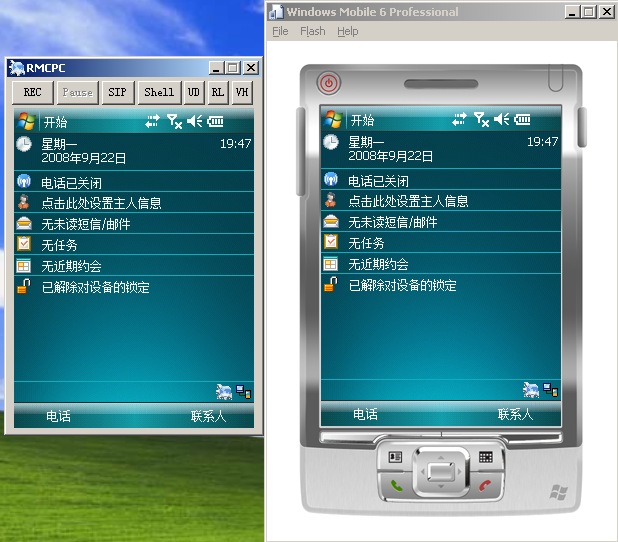Click the unlocked padlock icon in RMCPC
The image size is (618, 542).
tap(24, 286)
